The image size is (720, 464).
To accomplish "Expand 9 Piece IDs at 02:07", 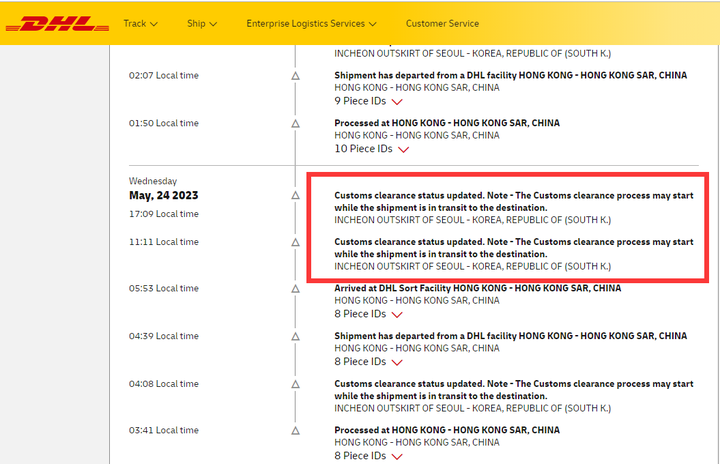I will click(x=368, y=101).
